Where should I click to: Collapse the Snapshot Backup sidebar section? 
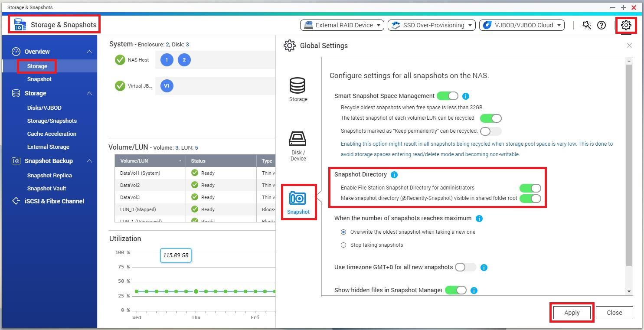coord(89,161)
